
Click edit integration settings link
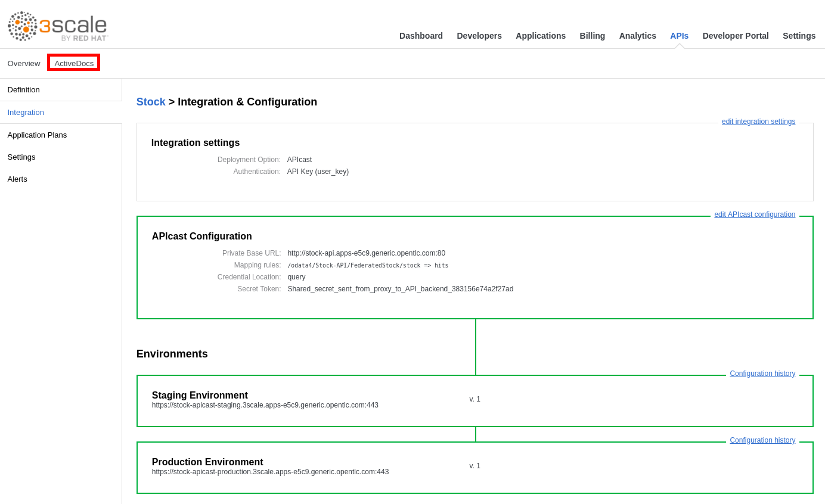point(758,122)
